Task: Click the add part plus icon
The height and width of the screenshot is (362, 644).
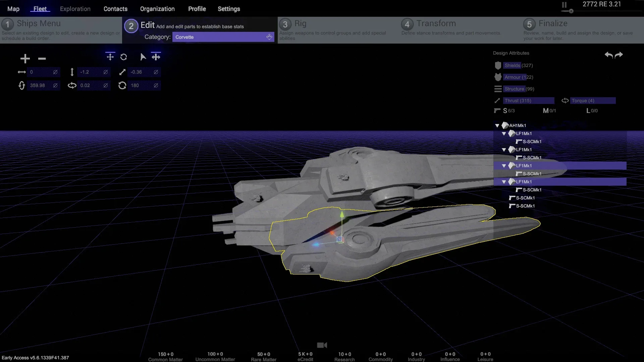Action: point(25,59)
